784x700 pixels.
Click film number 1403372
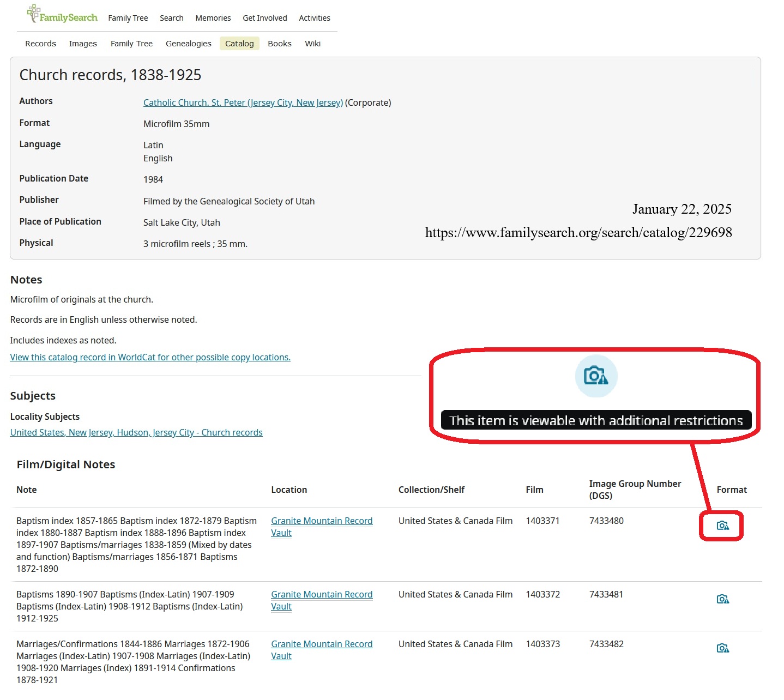(x=542, y=594)
